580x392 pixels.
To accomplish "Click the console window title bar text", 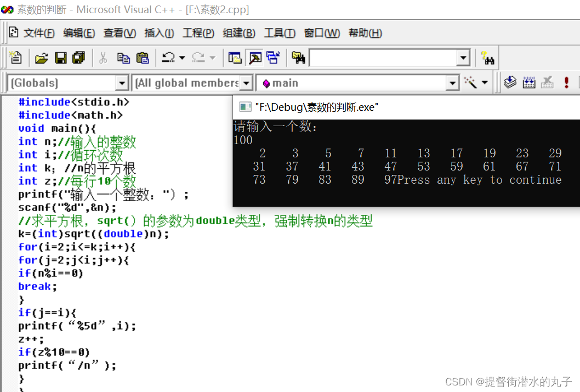I will tap(317, 107).
